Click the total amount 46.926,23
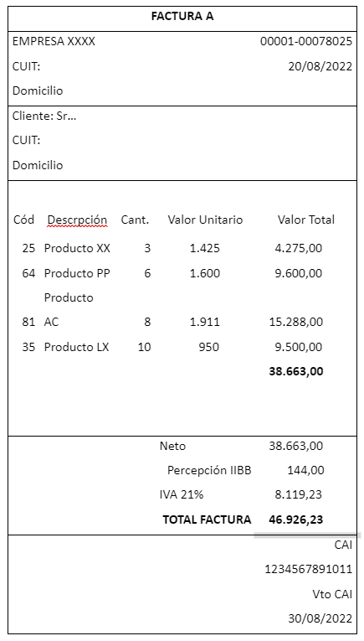 pos(296,520)
